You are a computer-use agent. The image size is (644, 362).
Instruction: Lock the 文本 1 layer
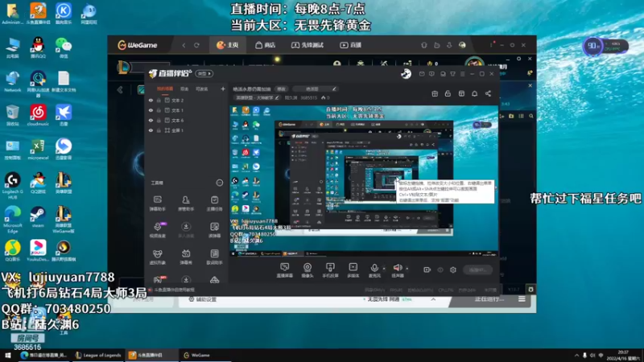click(x=159, y=110)
